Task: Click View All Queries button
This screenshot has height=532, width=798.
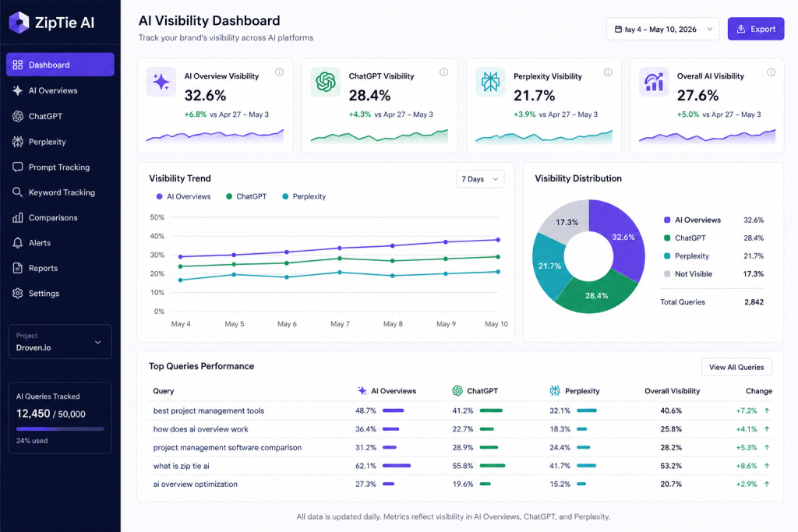Action: pyautogui.click(x=736, y=367)
